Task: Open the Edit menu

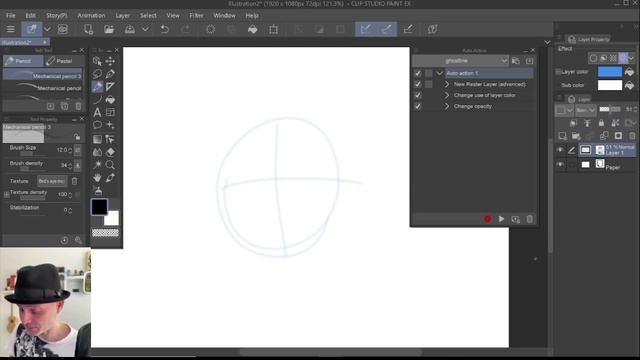Action: (x=31, y=16)
